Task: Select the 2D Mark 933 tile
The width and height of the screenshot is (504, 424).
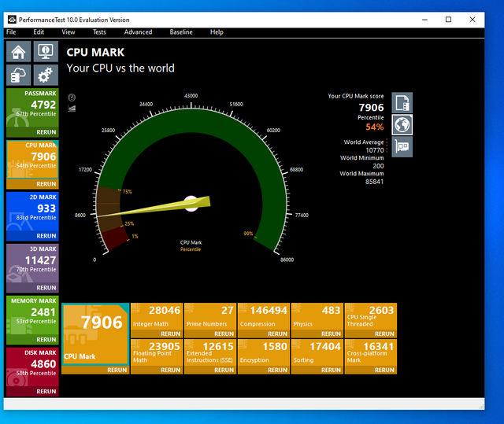Action: 32,212
